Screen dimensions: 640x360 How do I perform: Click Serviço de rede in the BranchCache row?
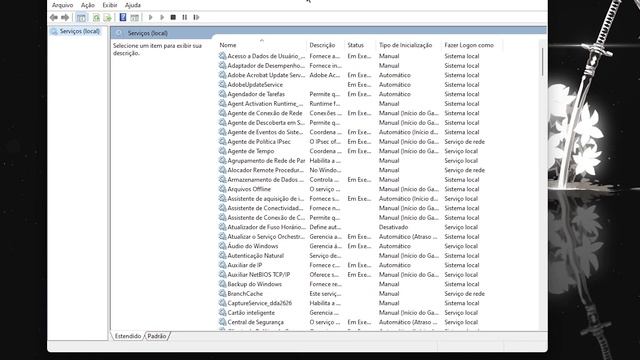pyautogui.click(x=464, y=293)
